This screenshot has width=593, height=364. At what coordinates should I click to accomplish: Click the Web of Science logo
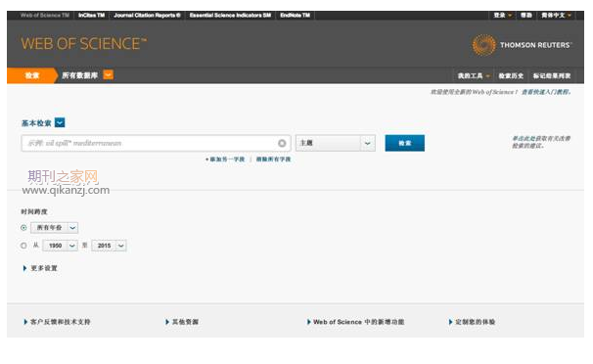pyautogui.click(x=84, y=44)
